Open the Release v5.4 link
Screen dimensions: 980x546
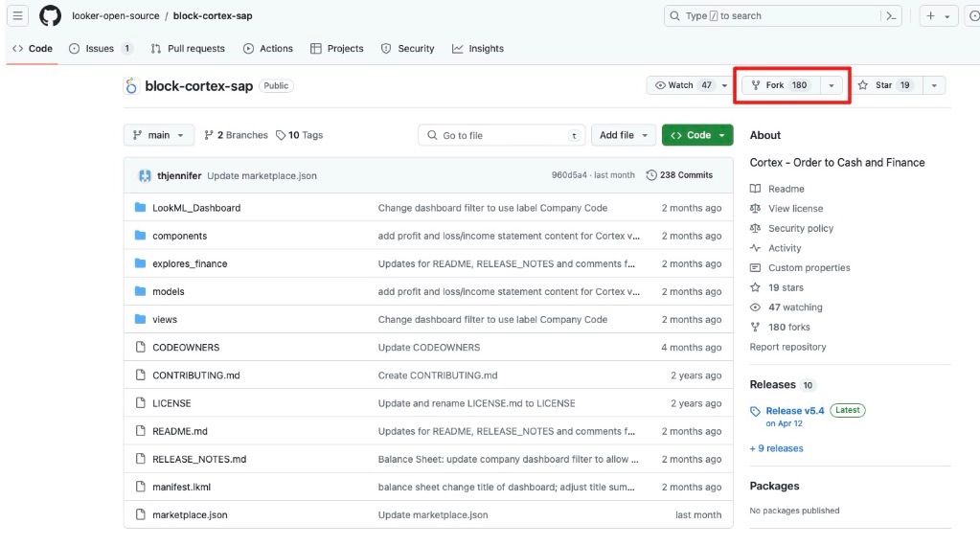click(795, 410)
